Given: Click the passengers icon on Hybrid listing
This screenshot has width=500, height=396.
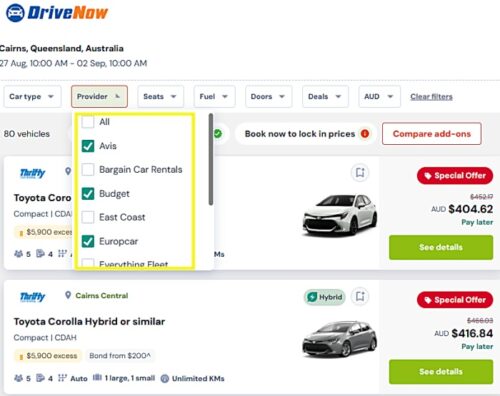Looking at the screenshot, I should [x=18, y=378].
